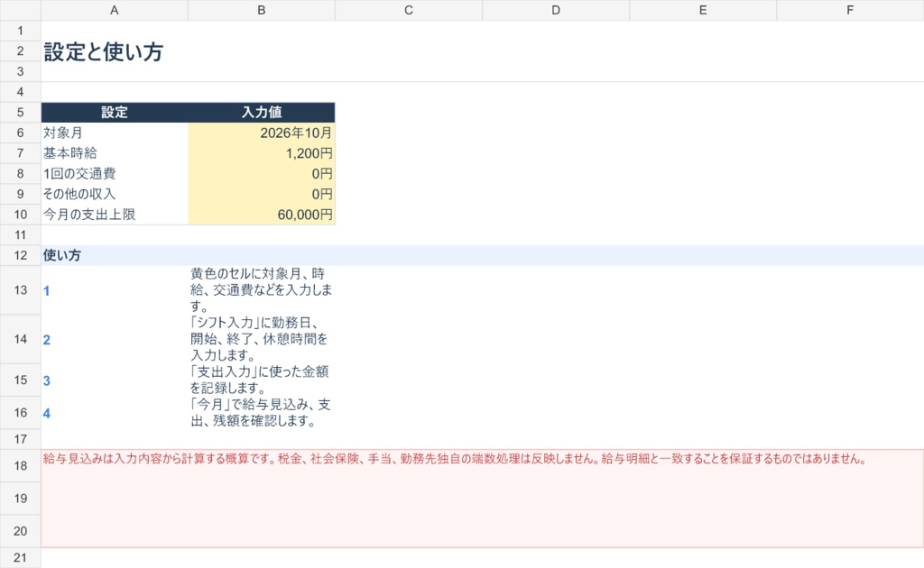Select the 「シフト入力」に勤務日 instruction cell
This screenshot has height=568, width=924.
tap(262, 339)
